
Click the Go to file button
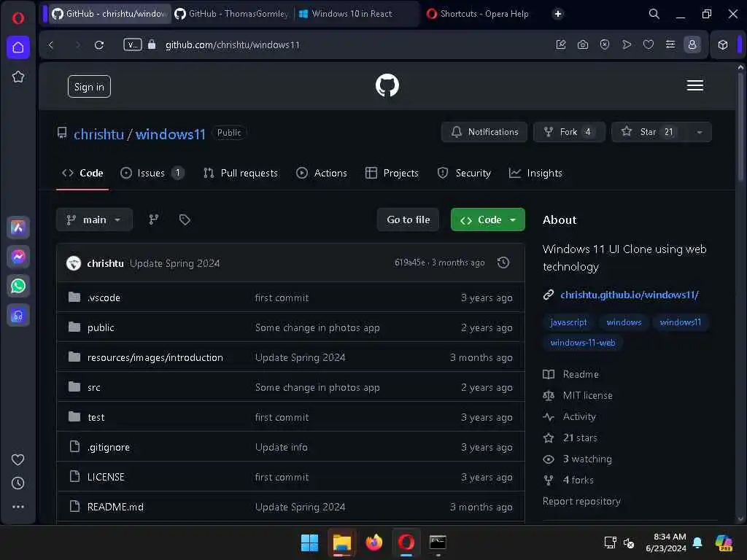[x=409, y=219]
